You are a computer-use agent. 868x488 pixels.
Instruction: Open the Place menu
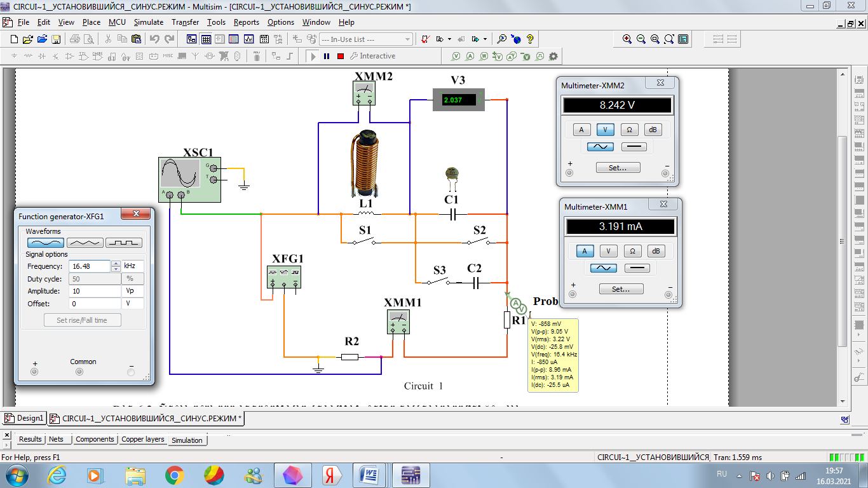[92, 22]
